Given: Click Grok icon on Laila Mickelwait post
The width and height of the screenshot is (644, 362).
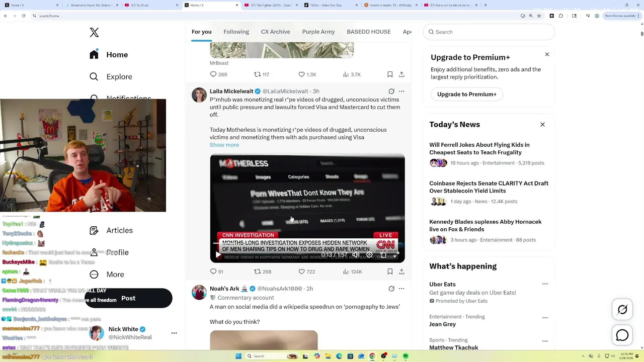Looking at the screenshot, I should click(391, 92).
